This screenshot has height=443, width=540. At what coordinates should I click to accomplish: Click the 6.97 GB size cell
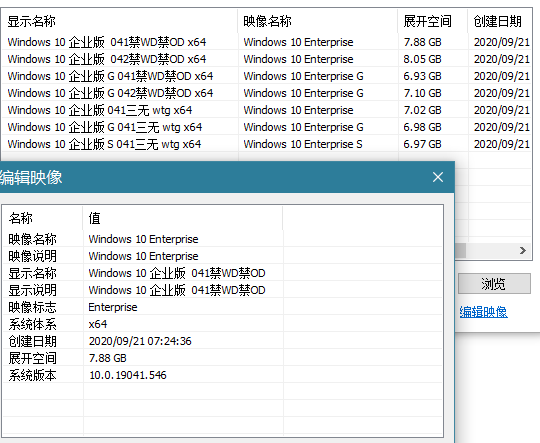click(x=422, y=144)
